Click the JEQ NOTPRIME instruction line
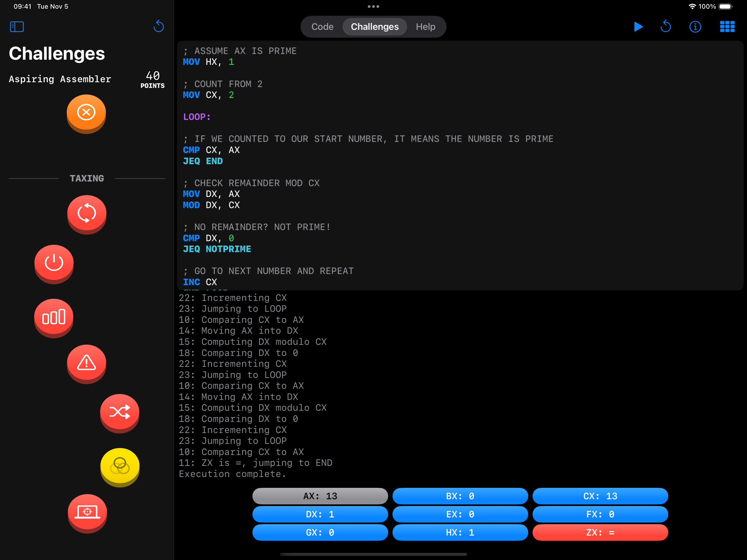 click(x=217, y=249)
